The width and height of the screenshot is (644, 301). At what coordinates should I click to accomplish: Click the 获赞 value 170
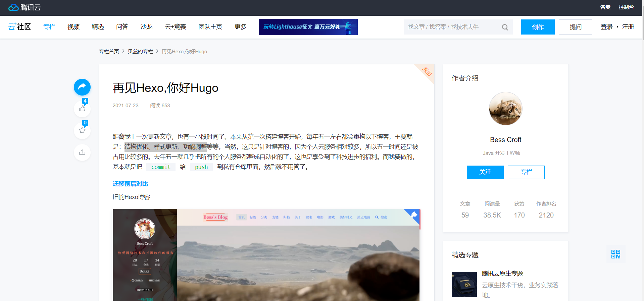point(519,215)
